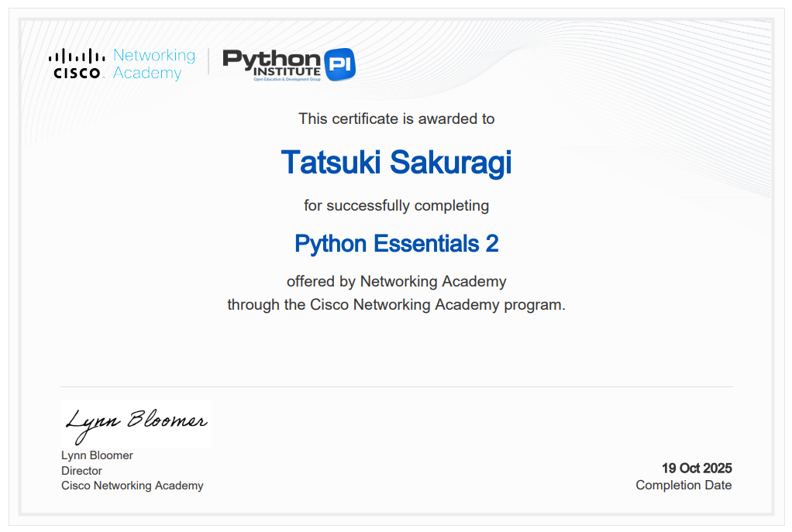Select the date 19 Oct 2025
Screen dimensions: 792x532
696,469
